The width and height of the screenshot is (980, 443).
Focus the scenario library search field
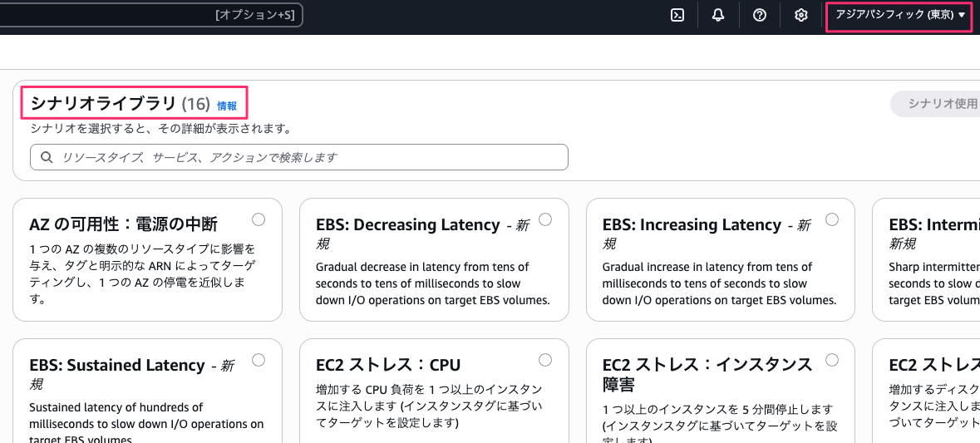coord(308,157)
